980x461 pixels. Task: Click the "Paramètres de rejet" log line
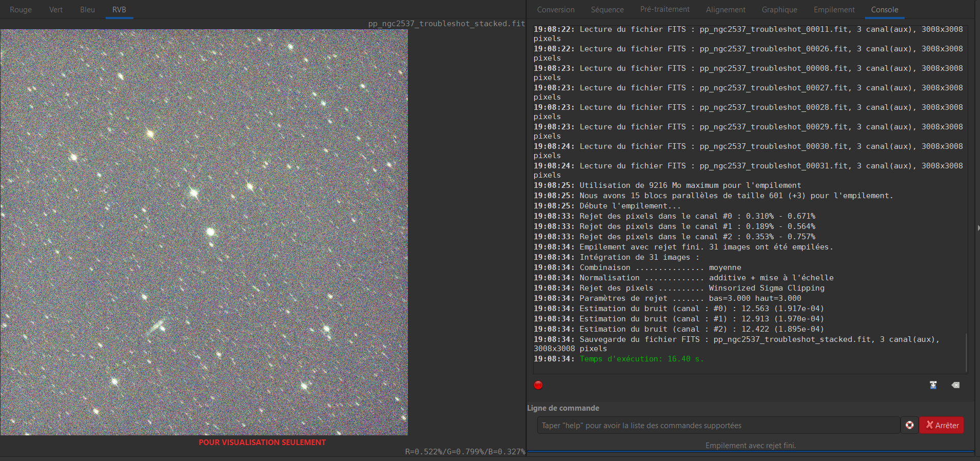point(667,298)
